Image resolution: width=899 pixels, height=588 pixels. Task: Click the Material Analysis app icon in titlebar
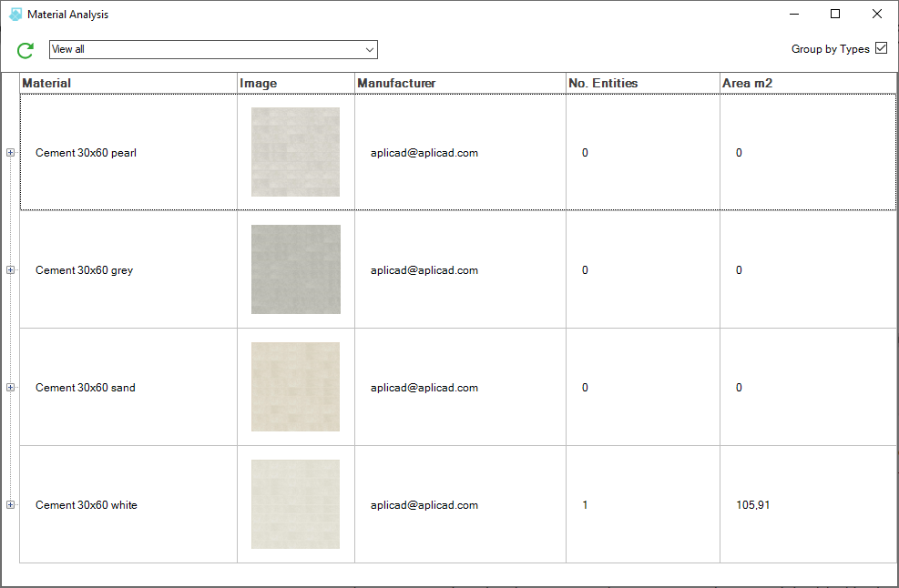[x=15, y=14]
